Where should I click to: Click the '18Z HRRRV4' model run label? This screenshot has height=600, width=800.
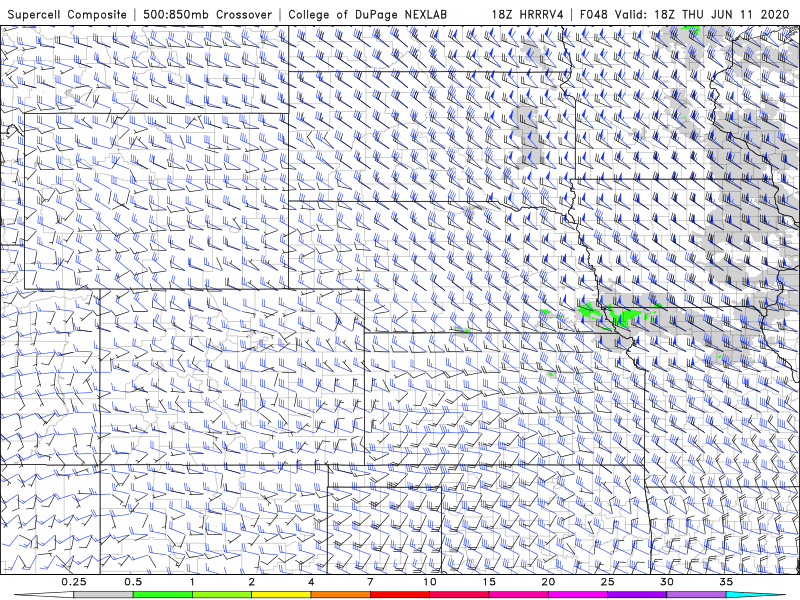(x=527, y=14)
